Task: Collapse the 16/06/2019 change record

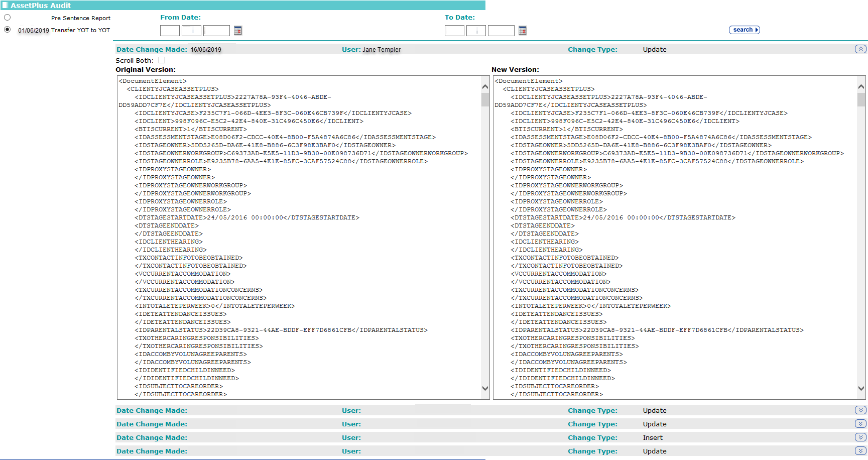Action: tap(860, 49)
